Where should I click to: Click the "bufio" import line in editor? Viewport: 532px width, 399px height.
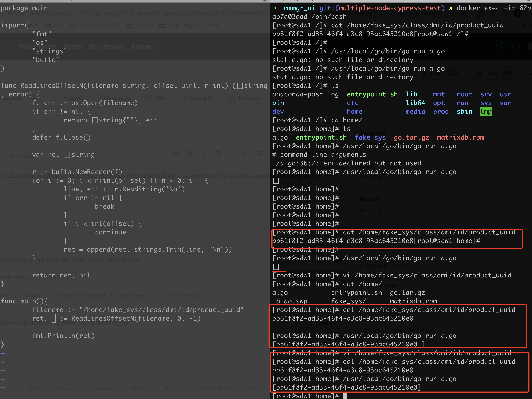pyautogui.click(x=46, y=60)
